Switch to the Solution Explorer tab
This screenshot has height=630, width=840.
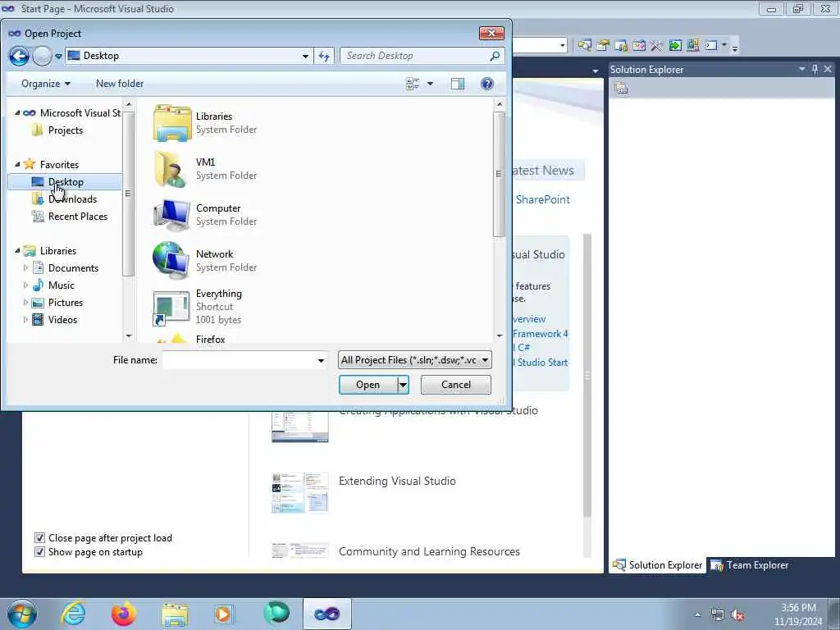[657, 565]
